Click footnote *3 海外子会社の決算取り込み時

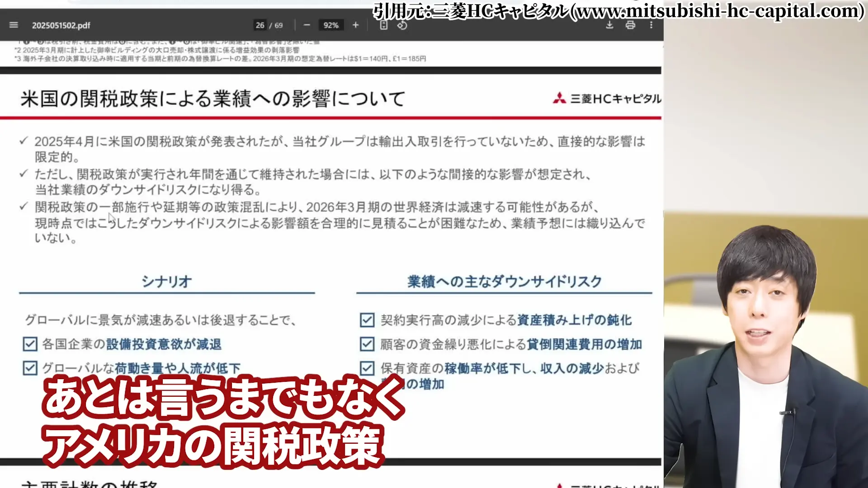(220, 59)
